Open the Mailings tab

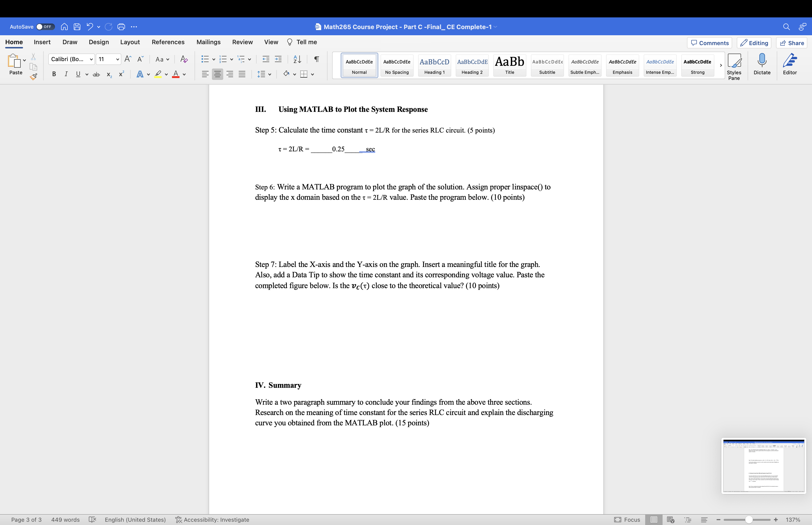209,42
